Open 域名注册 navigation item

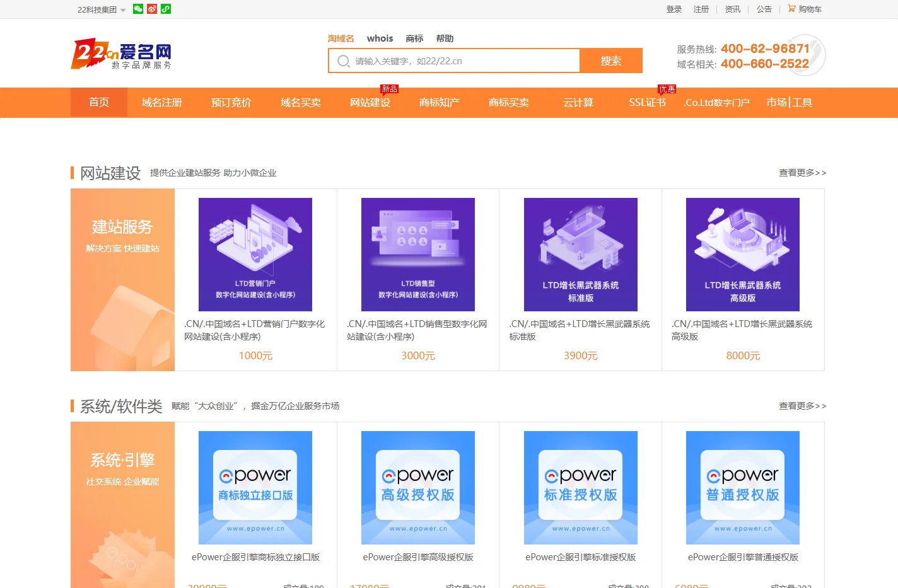162,102
